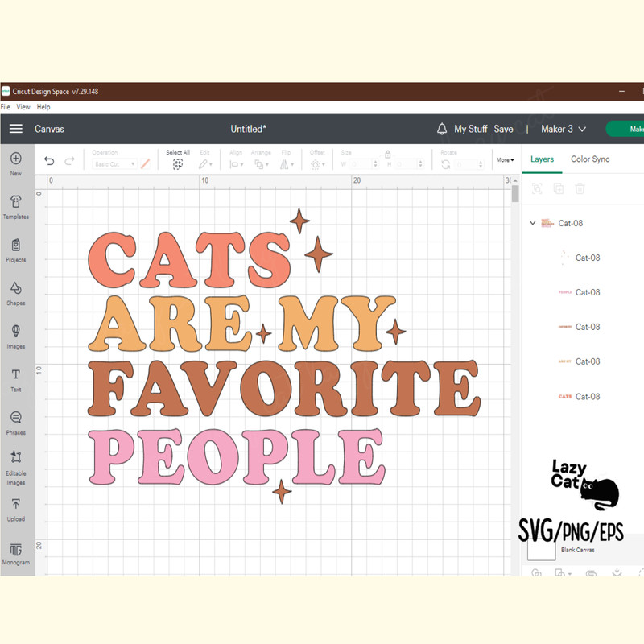Toggle the size aspect-ratio lock
Screen dimensions: 644x644
pyautogui.click(x=387, y=153)
